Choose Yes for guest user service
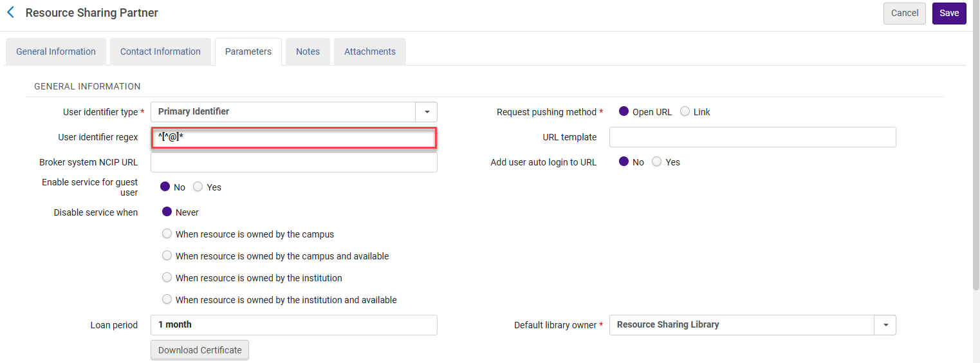The height and width of the screenshot is (363, 980). coord(198,187)
